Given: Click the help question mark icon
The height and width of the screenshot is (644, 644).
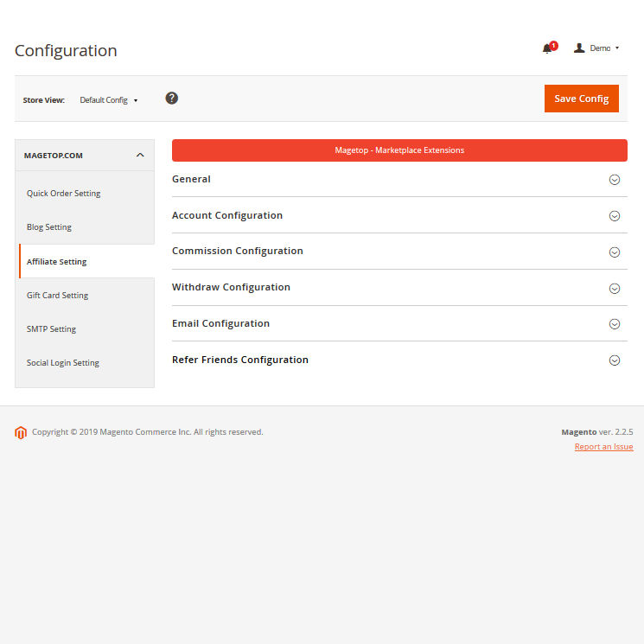Looking at the screenshot, I should (172, 99).
